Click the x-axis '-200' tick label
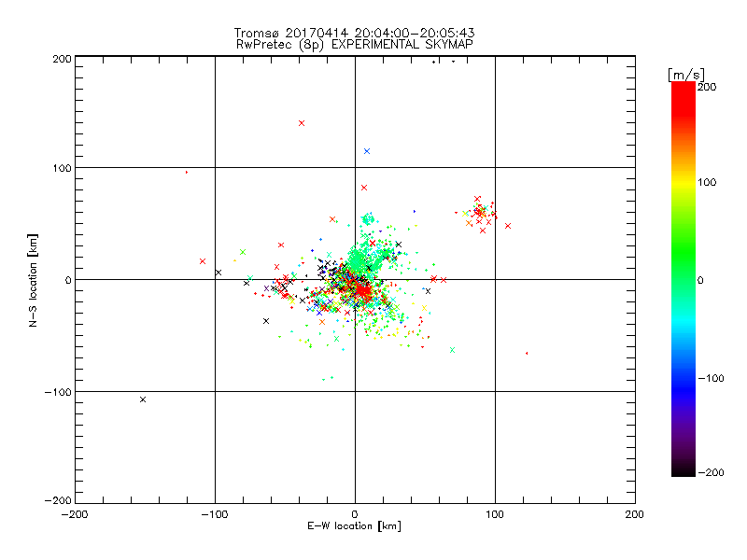 pos(75,514)
